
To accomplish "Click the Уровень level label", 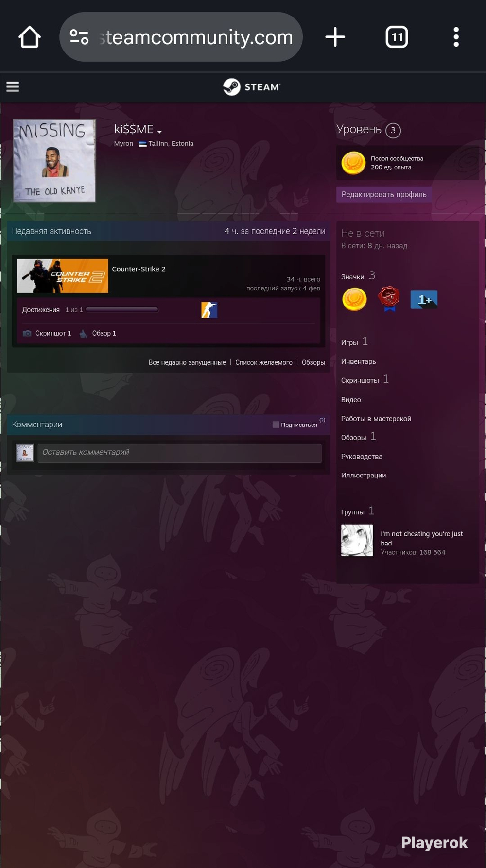I will (x=359, y=129).
